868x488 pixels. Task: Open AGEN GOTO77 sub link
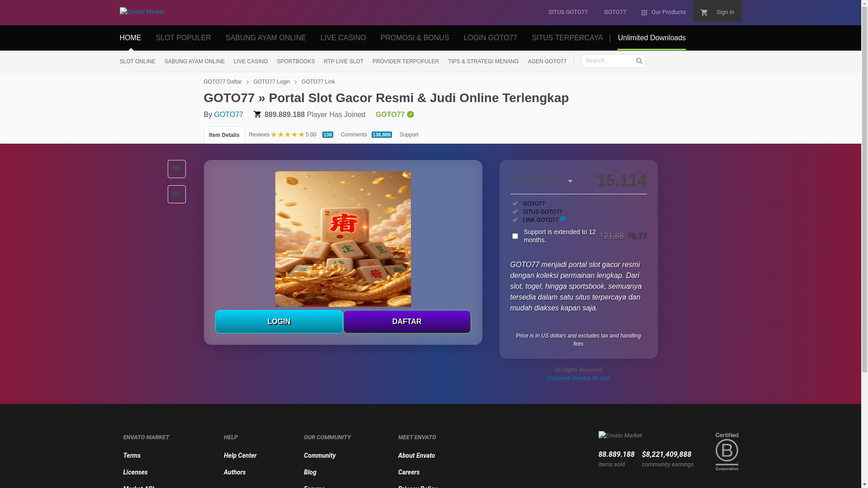click(x=547, y=61)
